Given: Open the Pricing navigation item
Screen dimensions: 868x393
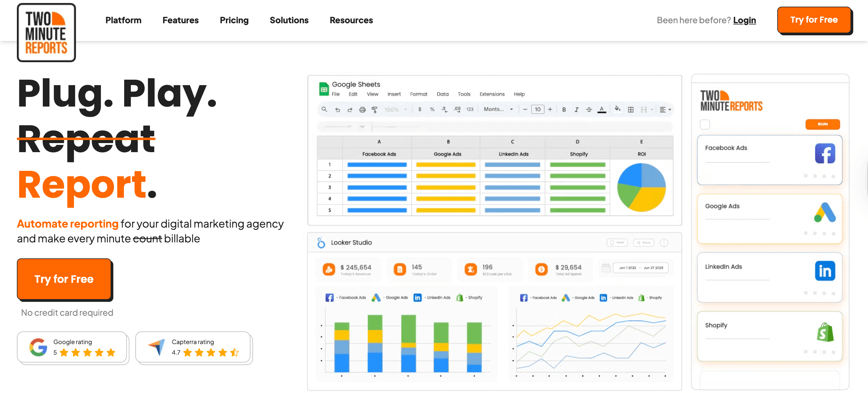Looking at the screenshot, I should [x=234, y=20].
